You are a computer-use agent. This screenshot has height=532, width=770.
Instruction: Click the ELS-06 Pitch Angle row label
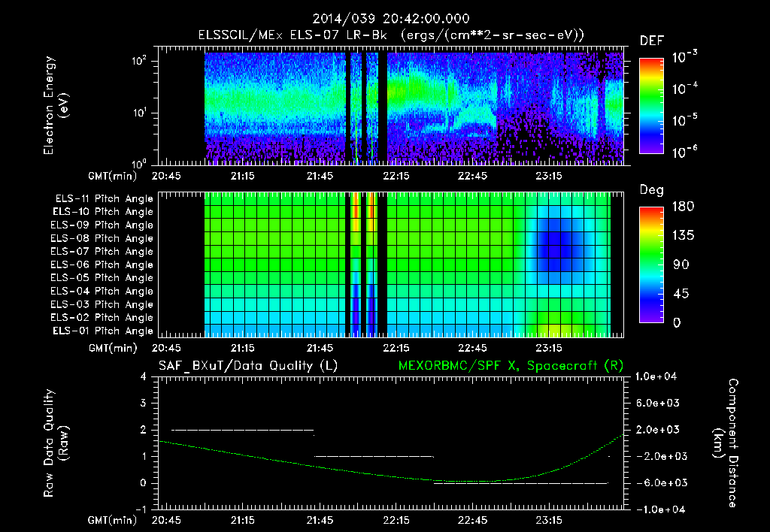(102, 265)
